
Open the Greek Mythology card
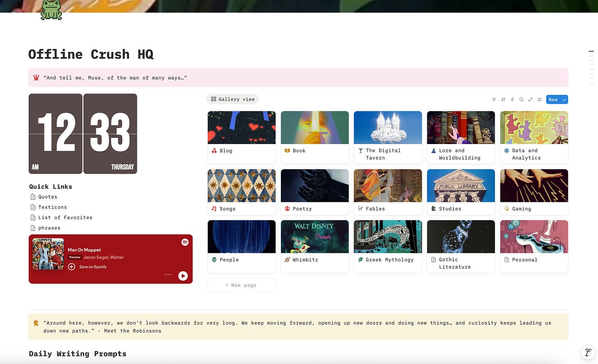(x=388, y=246)
